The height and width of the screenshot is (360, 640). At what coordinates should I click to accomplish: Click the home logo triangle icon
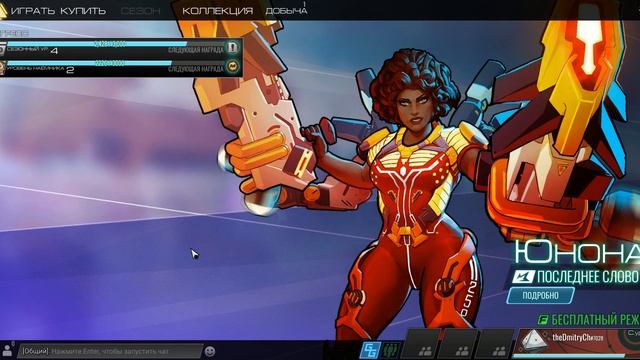tap(3, 11)
